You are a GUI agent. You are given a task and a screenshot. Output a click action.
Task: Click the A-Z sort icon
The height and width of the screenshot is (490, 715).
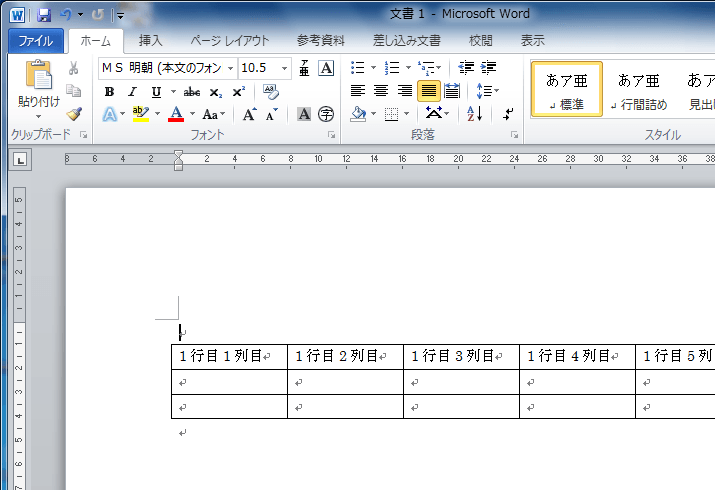click(x=475, y=114)
